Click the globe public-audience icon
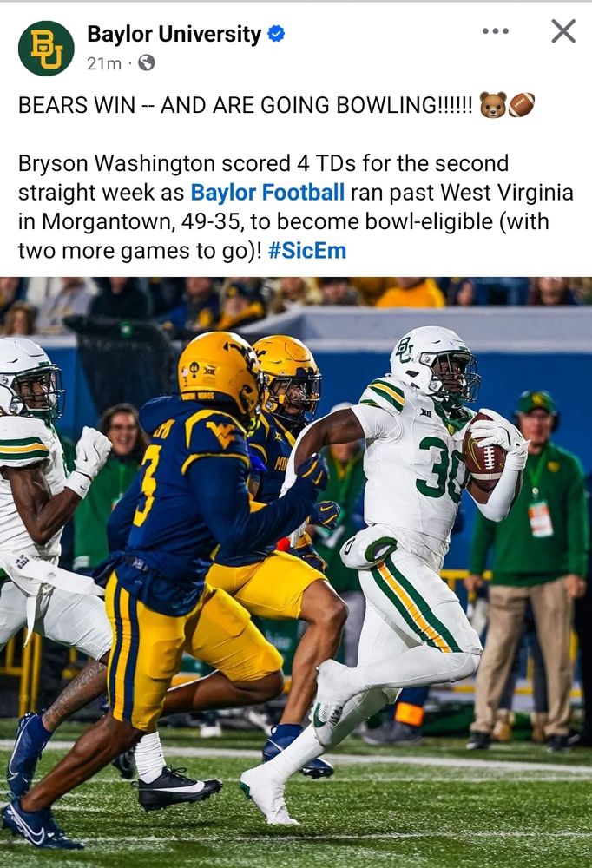 pyautogui.click(x=146, y=63)
